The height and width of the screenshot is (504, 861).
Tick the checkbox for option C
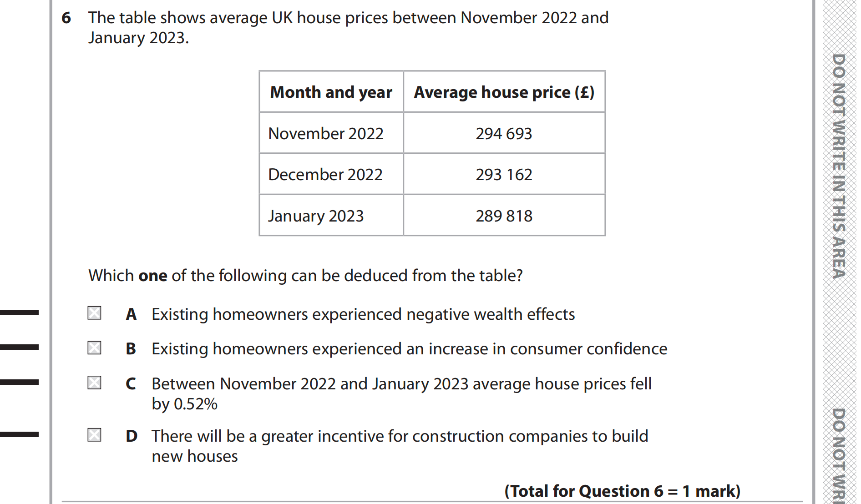tap(94, 383)
